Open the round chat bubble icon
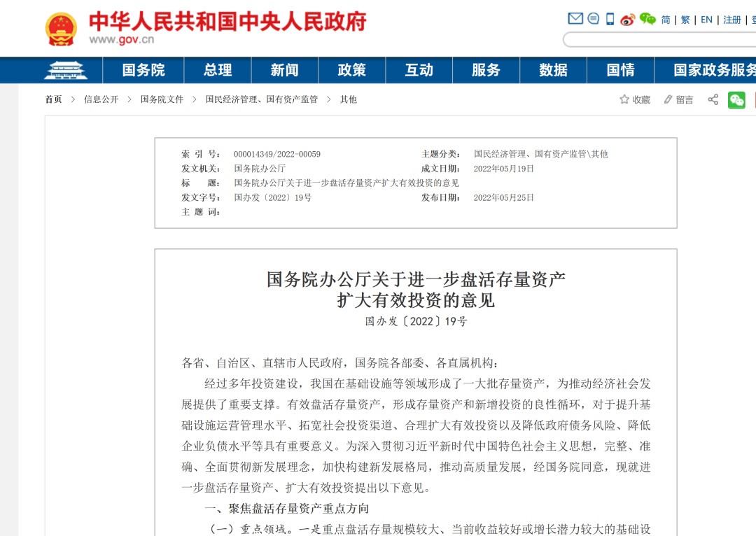Viewport: 756px width, 536px height. [x=594, y=19]
